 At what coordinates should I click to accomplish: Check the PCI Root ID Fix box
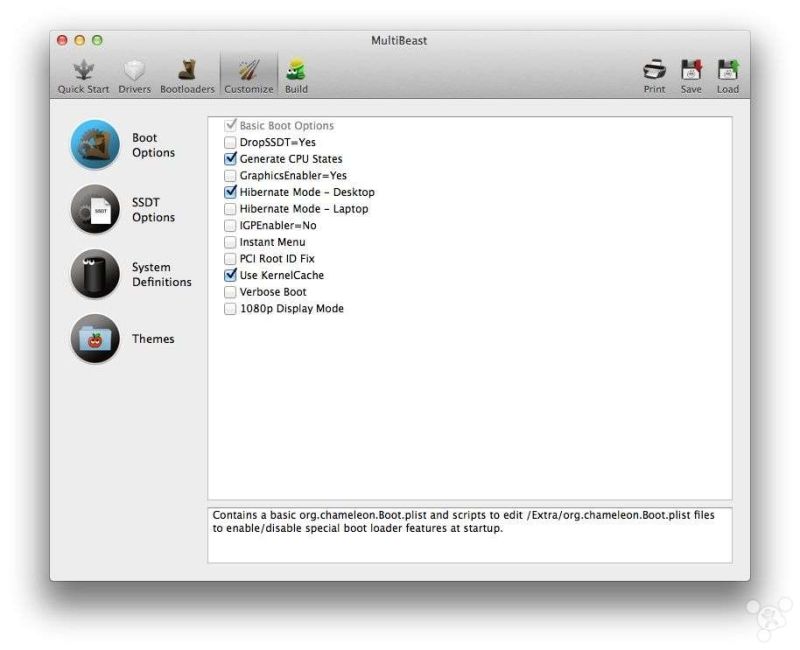coord(231,259)
